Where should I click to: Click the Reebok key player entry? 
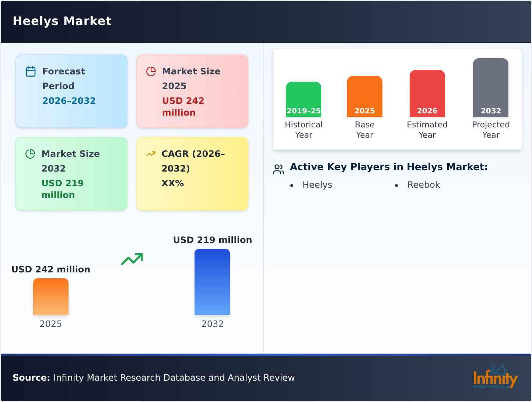(x=424, y=185)
